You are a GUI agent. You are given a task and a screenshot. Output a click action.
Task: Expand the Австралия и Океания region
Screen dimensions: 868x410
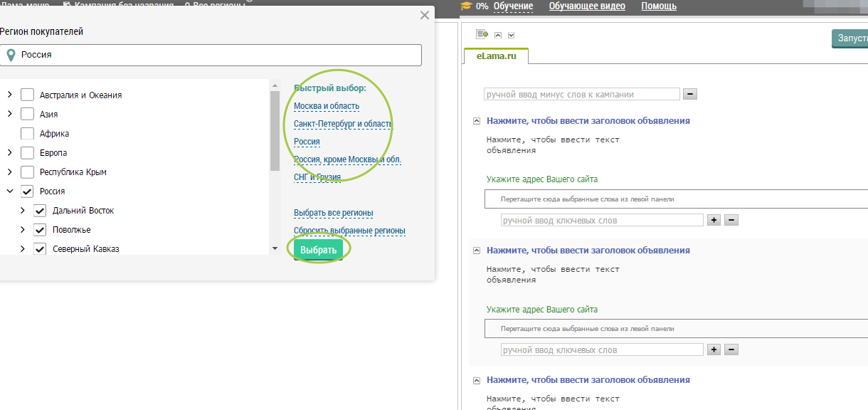pos(9,95)
